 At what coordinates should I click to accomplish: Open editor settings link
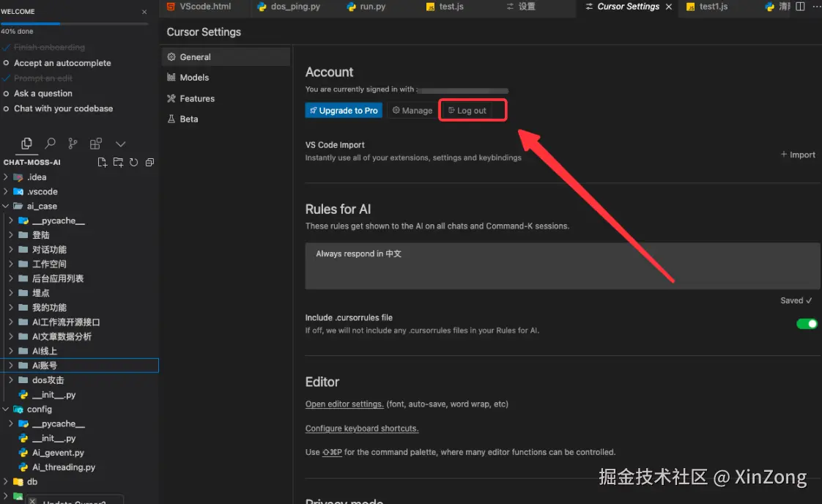[344, 404]
